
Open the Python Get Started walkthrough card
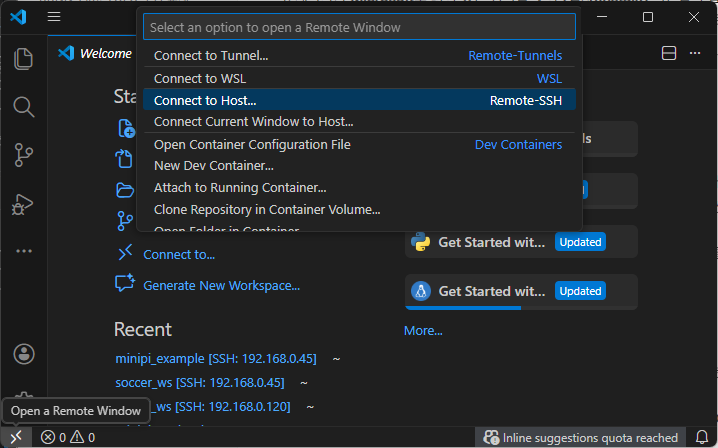coord(521,242)
